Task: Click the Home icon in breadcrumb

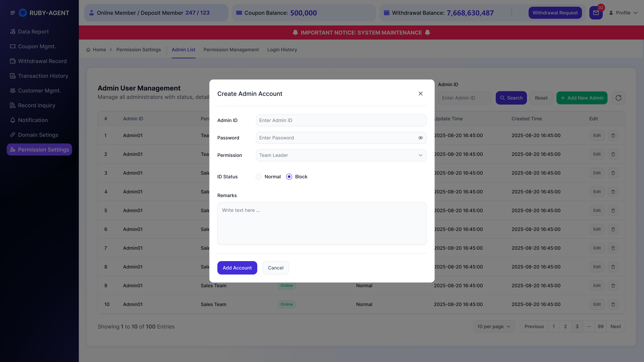Action: [88, 50]
